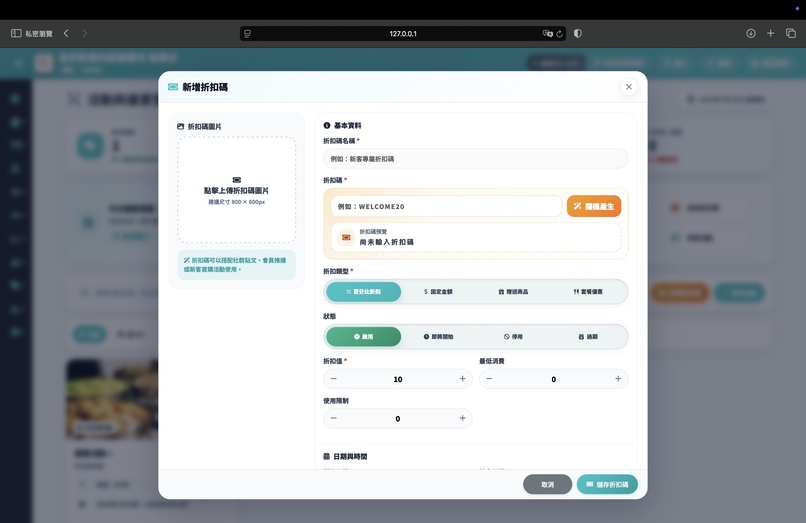The image size is (806, 523).
Task: Open the privacy shield report icon
Action: coord(578,33)
